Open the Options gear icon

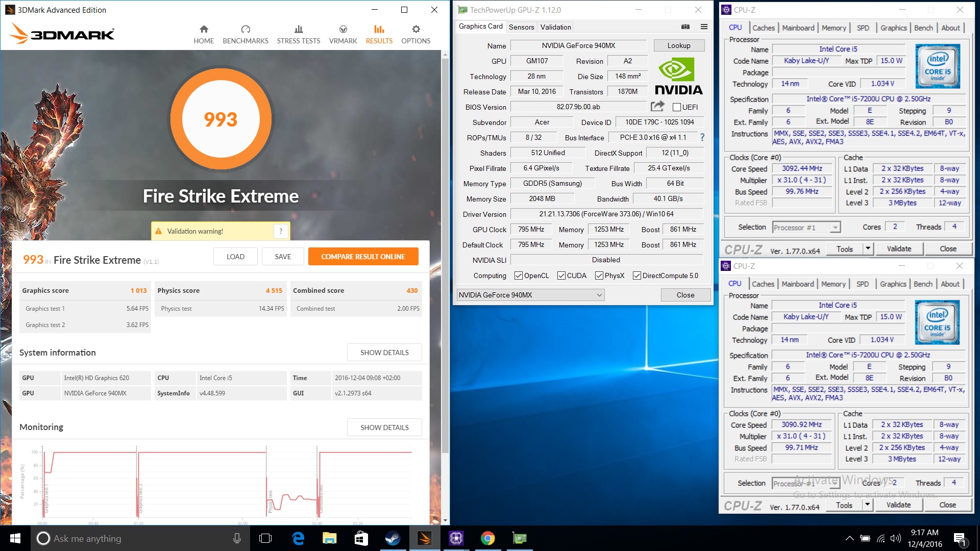coord(416,29)
